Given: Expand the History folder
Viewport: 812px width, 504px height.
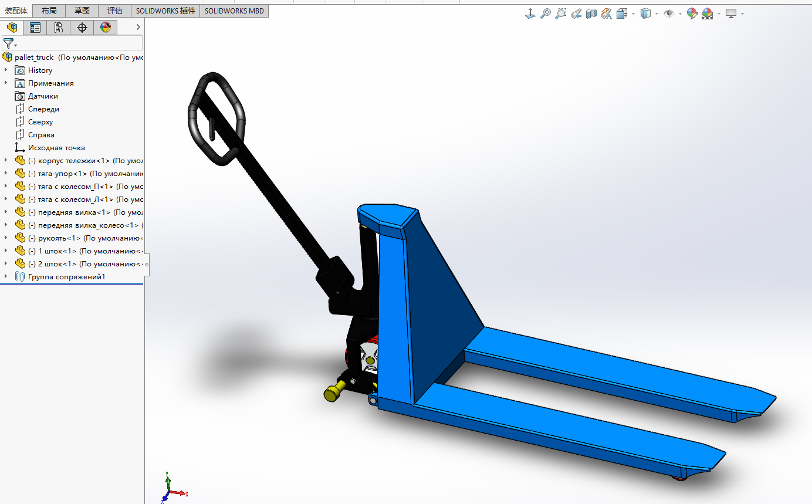Looking at the screenshot, I should pos(6,70).
